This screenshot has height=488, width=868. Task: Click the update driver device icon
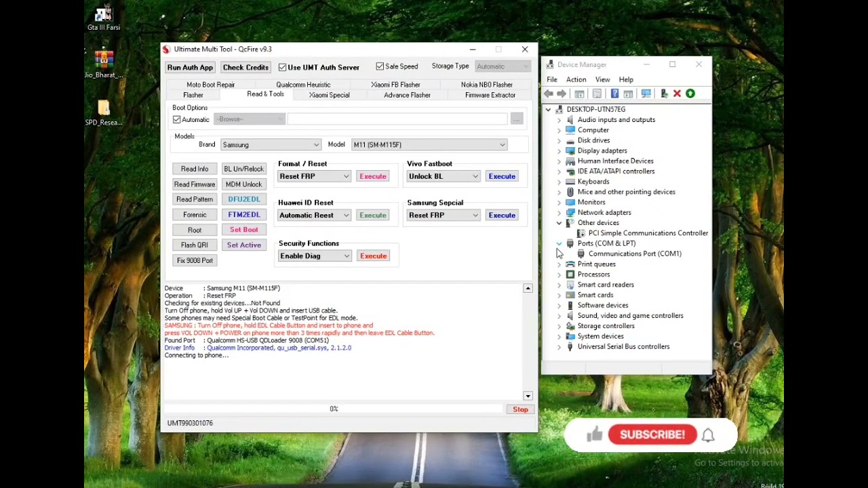[664, 94]
